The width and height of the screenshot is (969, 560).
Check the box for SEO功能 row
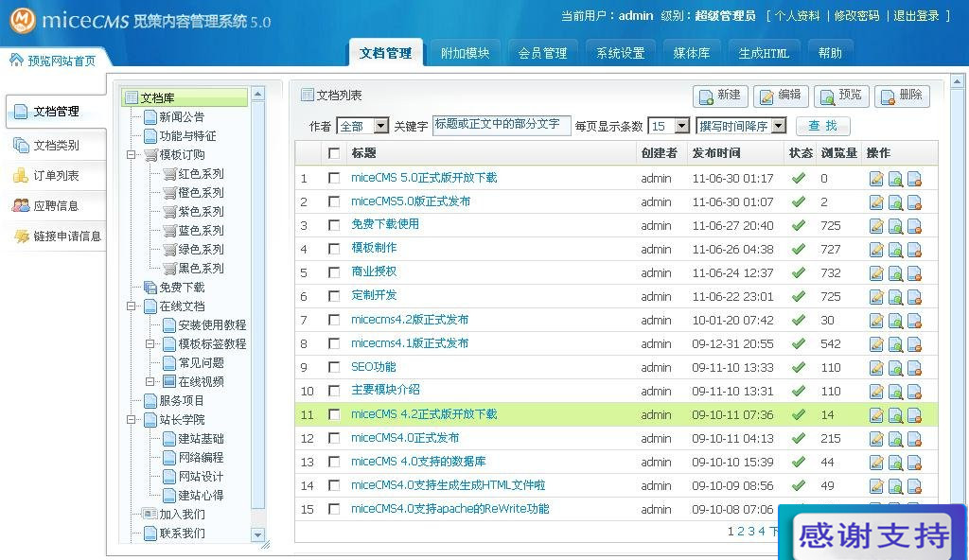click(334, 367)
